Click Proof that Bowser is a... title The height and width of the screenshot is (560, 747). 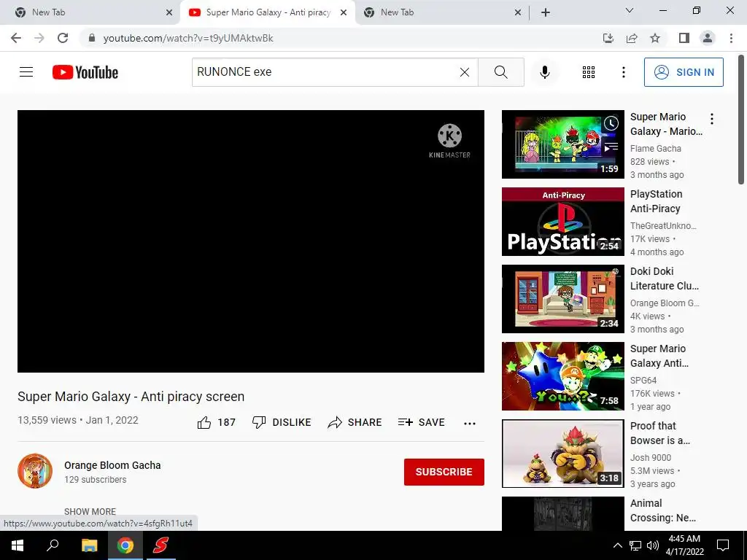(x=659, y=433)
